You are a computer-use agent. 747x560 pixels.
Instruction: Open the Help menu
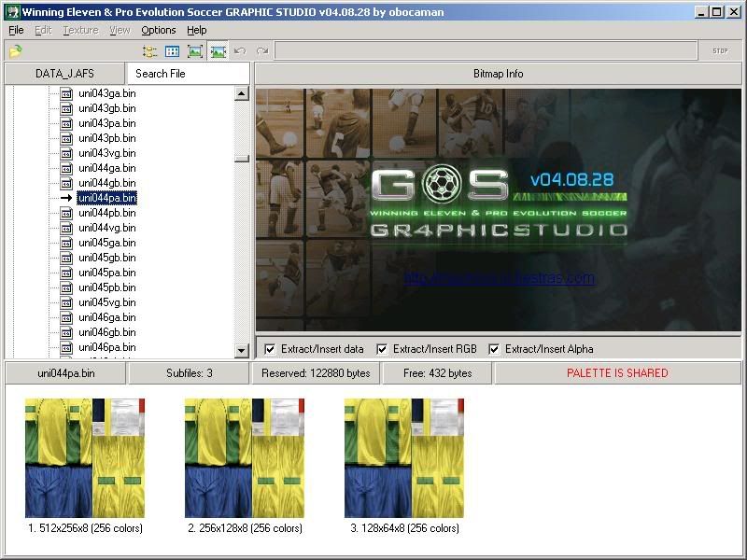(x=197, y=30)
